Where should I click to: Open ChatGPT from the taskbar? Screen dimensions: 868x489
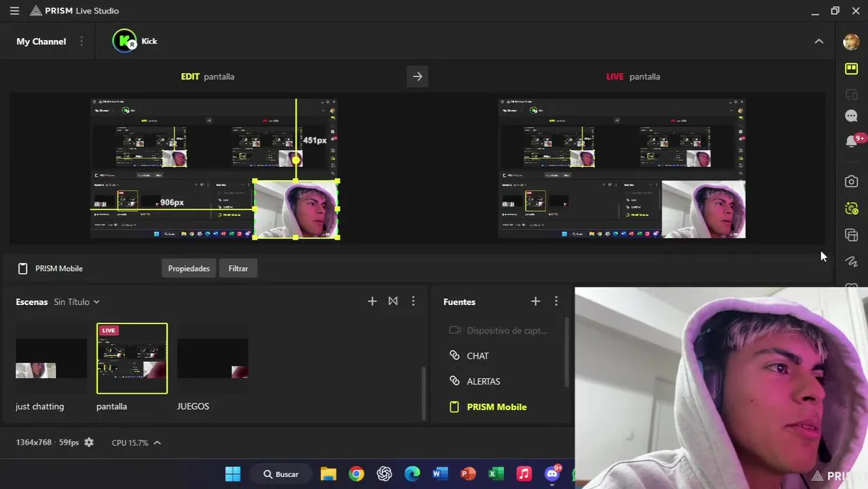coord(384,474)
